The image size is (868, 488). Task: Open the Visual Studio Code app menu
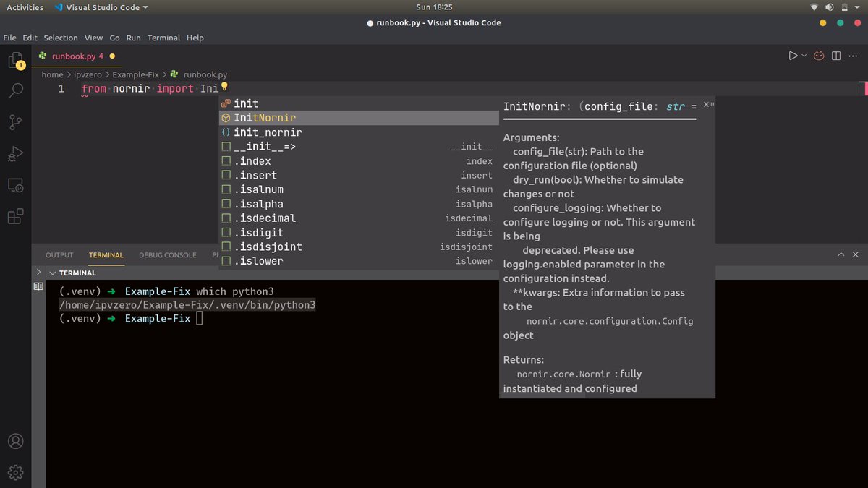tap(101, 7)
